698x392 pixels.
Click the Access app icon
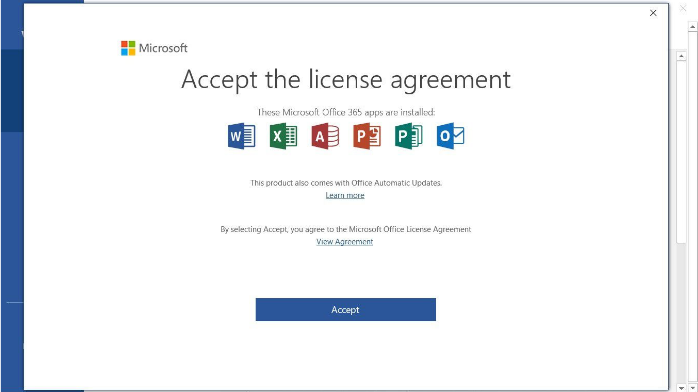(325, 136)
